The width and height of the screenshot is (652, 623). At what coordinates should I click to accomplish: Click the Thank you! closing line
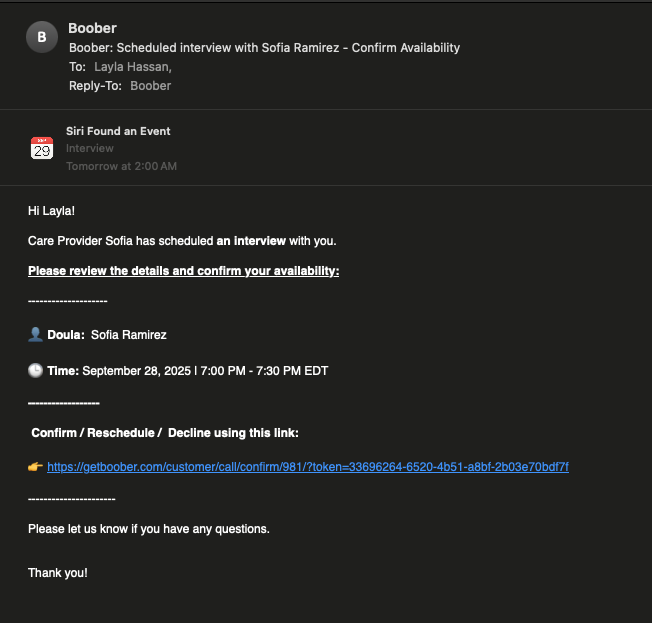(57, 573)
